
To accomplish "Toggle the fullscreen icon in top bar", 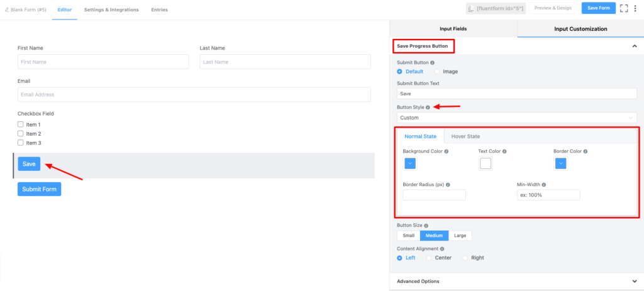I will click(x=624, y=8).
